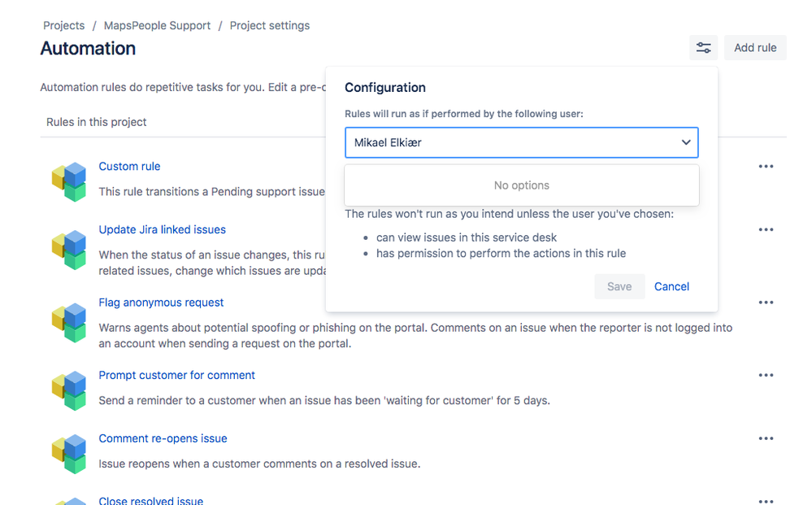Open more options for Comment re-opens issue
This screenshot has height=505, width=812.
pyautogui.click(x=766, y=438)
